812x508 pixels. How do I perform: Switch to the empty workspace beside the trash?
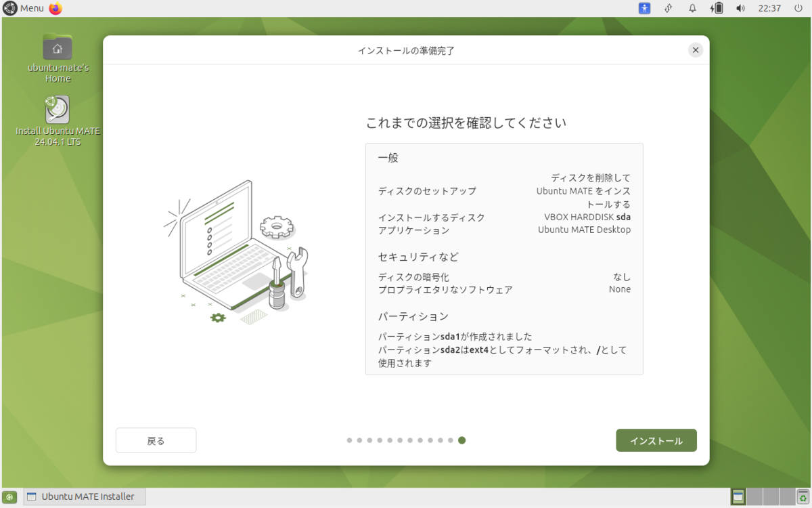point(788,496)
